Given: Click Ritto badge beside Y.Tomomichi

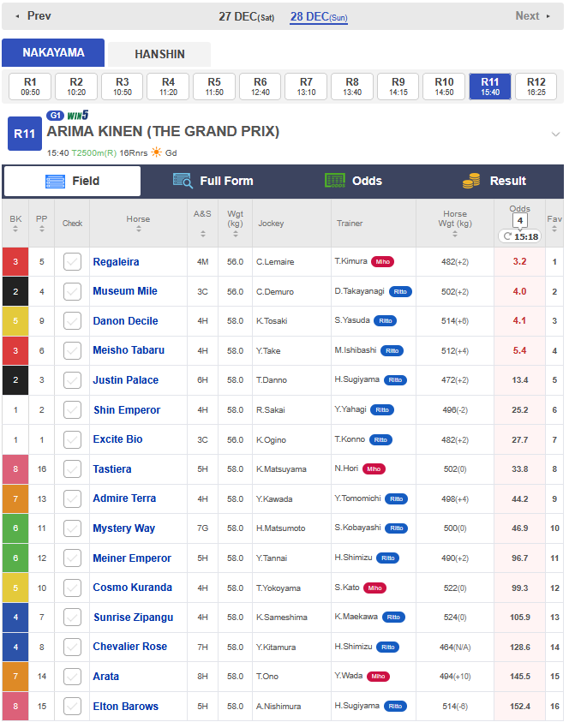Looking at the screenshot, I should coord(396,498).
